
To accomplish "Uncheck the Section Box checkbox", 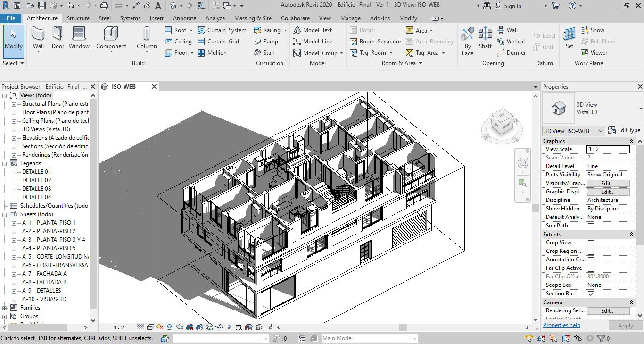I will [591, 294].
